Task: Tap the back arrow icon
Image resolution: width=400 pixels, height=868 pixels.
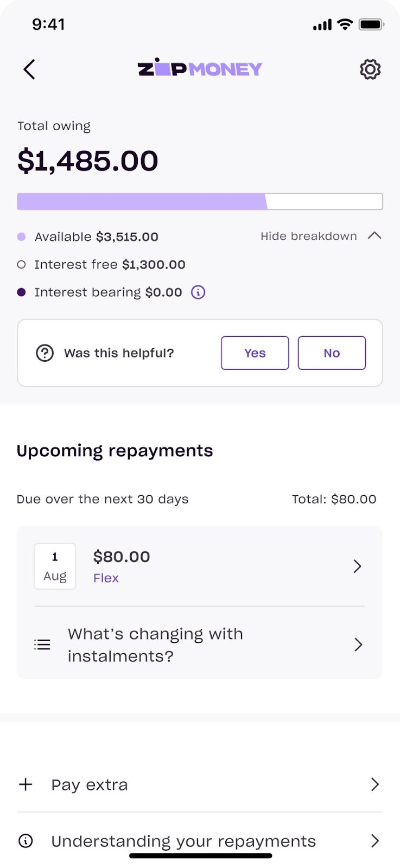Action: click(29, 69)
